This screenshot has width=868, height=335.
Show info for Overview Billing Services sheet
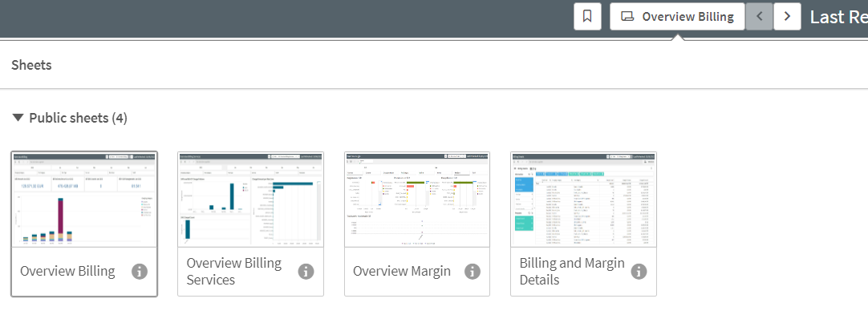pyautogui.click(x=306, y=272)
